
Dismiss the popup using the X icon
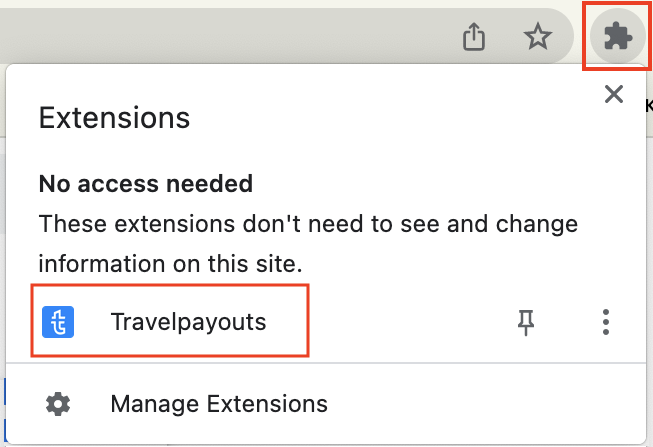pos(614,94)
